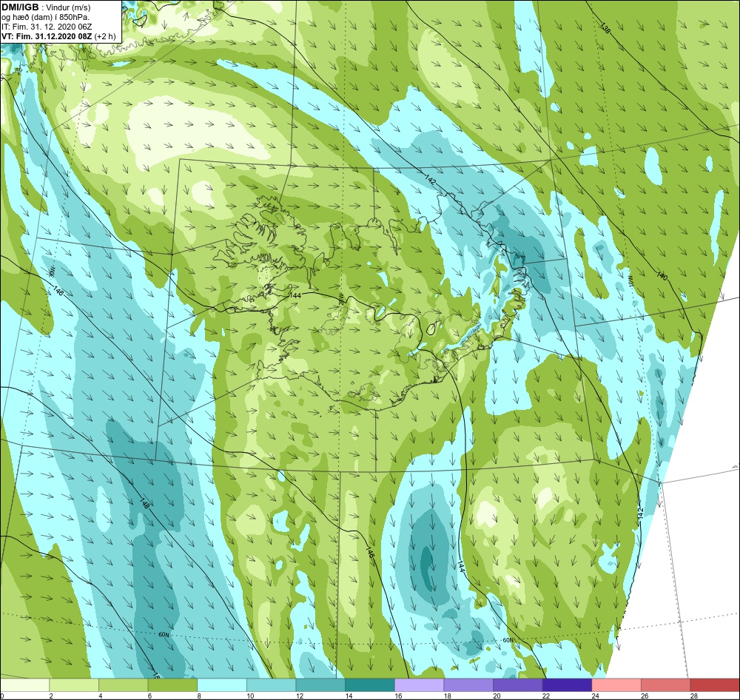Select the 10–12 m/s light teal legend swatch
Screen dimensions: 740x700
(272, 685)
